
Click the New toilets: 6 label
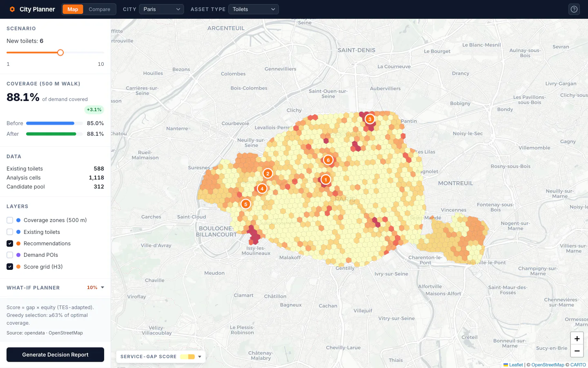point(25,41)
